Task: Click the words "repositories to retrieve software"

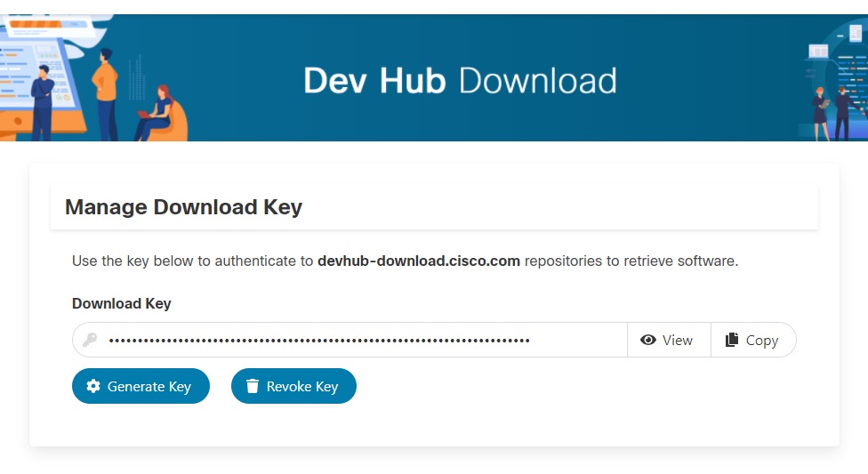Action: coord(631,261)
